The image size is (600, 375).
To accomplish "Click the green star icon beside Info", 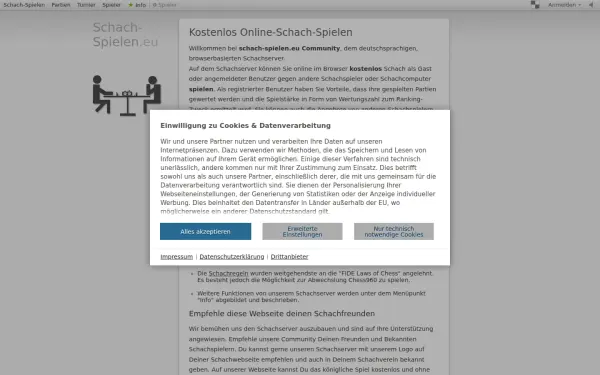I will pos(130,5).
